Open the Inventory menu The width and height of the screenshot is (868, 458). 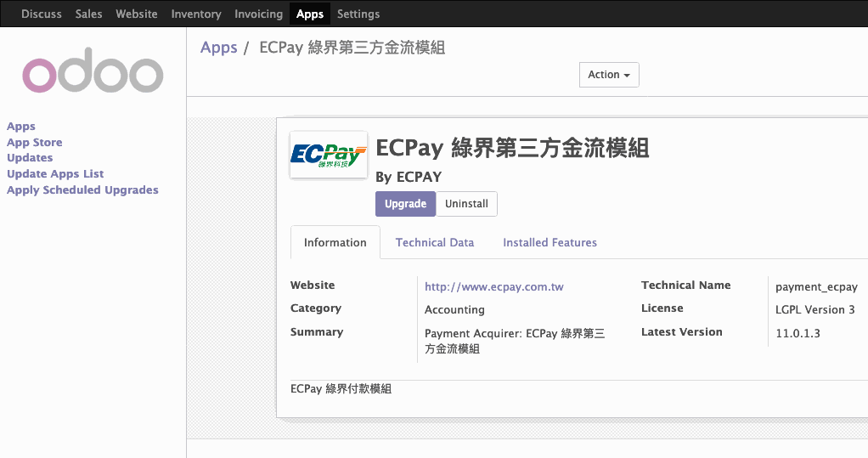[x=196, y=14]
